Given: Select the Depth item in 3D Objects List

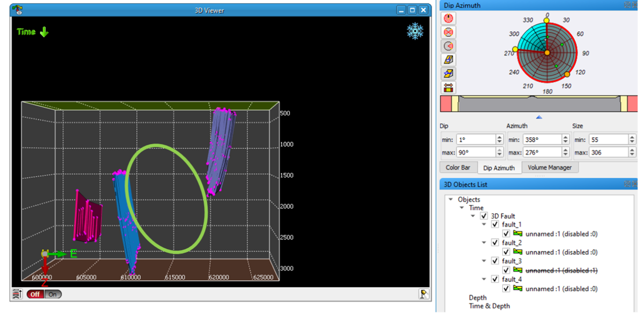Looking at the screenshot, I should 478,298.
